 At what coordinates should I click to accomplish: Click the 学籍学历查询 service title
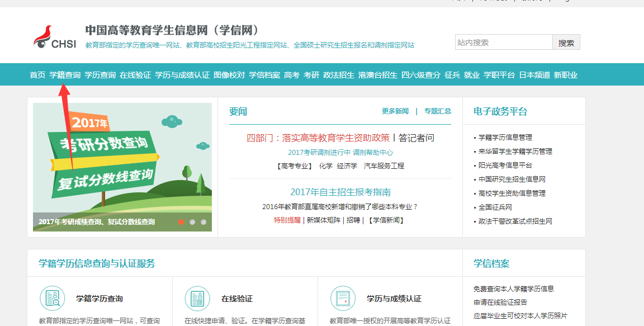pyautogui.click(x=100, y=299)
